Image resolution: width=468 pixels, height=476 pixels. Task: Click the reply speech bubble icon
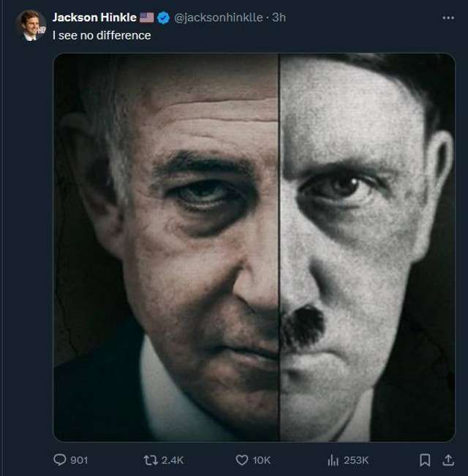pos(60,460)
